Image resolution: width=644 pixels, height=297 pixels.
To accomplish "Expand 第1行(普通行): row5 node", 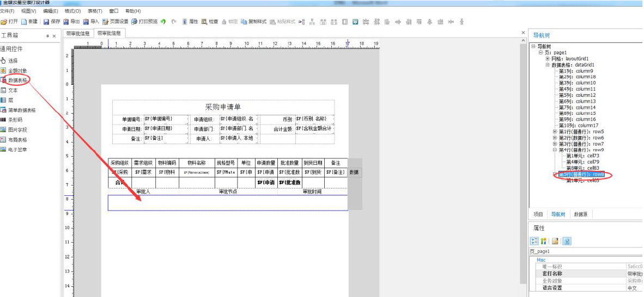I will 555,132.
